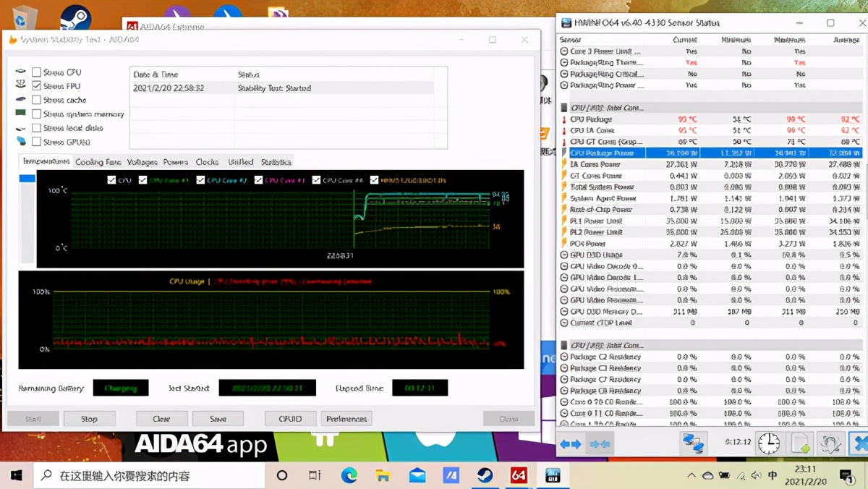Viewport: 868px width, 489px height.
Task: Open HWiNFO sensor settings gear icon
Action: [x=830, y=443]
